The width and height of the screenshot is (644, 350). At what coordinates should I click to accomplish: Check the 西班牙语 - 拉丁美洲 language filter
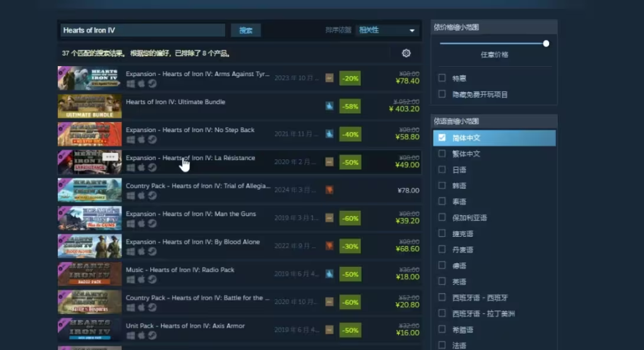(x=442, y=313)
